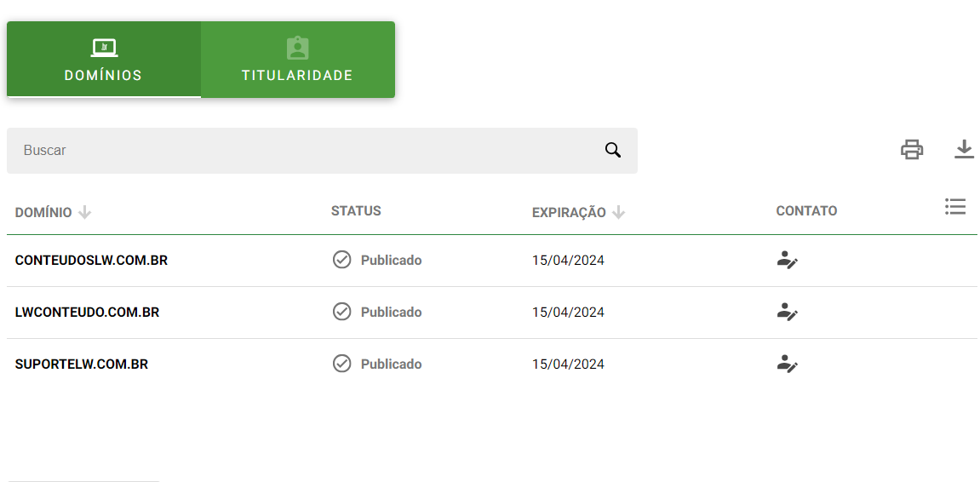
Task: Edit contact for LWCONTEUDO.COM.BR
Action: coord(787,312)
